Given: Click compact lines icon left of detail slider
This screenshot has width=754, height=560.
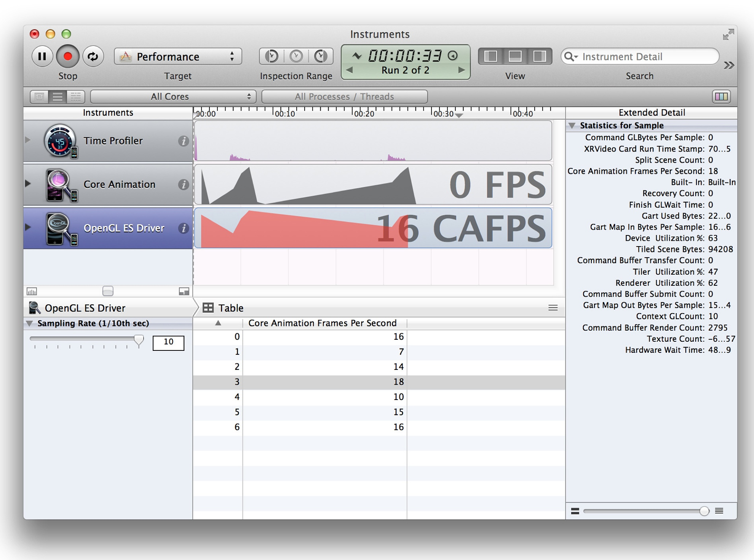Looking at the screenshot, I should tap(575, 511).
